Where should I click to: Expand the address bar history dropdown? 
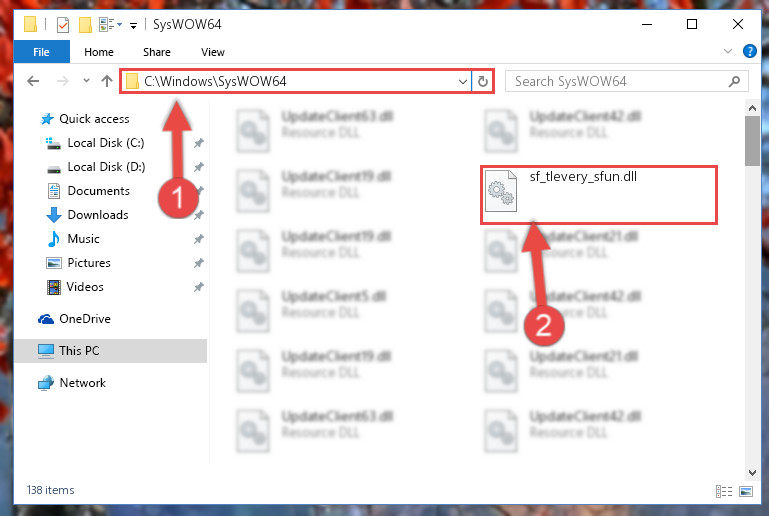(x=462, y=81)
